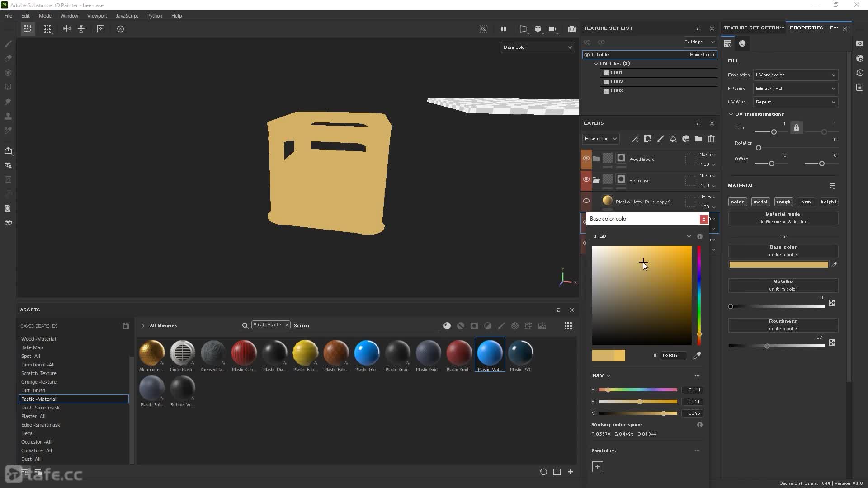Add an effect with magic wand icon
The height and width of the screenshot is (488, 868).
[x=635, y=139]
